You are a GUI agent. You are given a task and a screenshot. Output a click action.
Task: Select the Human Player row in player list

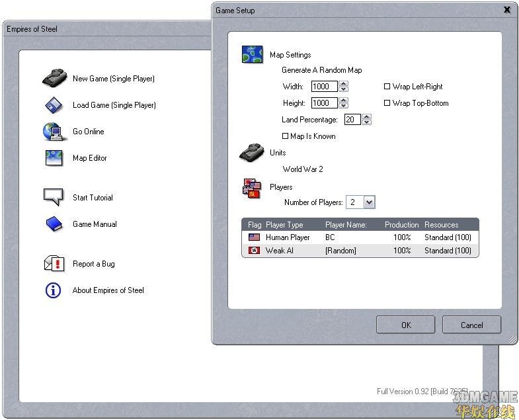point(360,237)
